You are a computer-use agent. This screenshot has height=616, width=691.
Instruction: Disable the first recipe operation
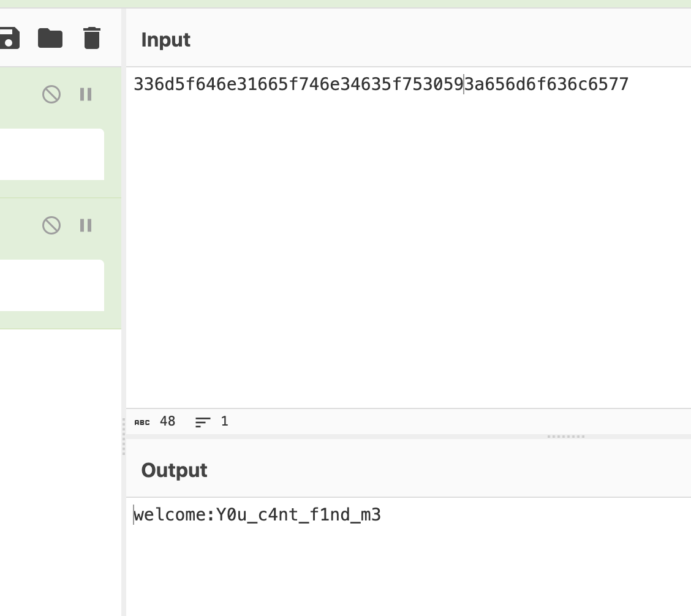coord(51,94)
